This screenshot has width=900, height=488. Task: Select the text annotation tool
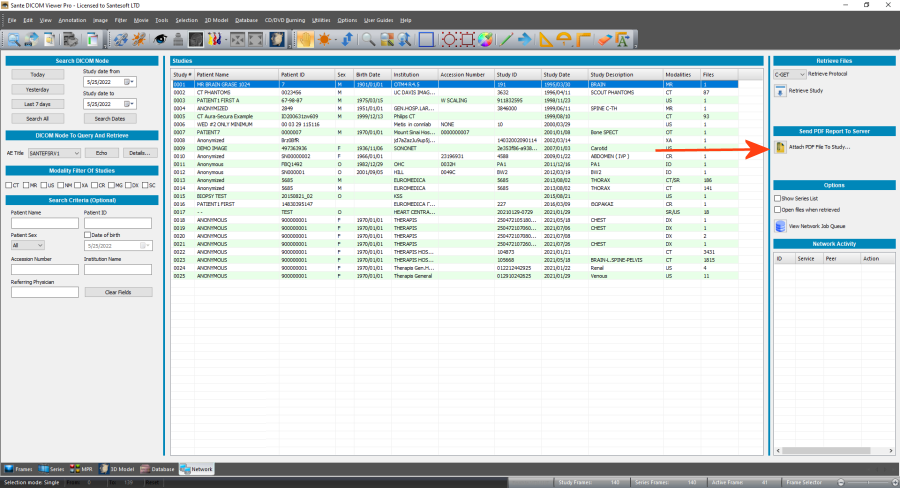click(x=623, y=40)
